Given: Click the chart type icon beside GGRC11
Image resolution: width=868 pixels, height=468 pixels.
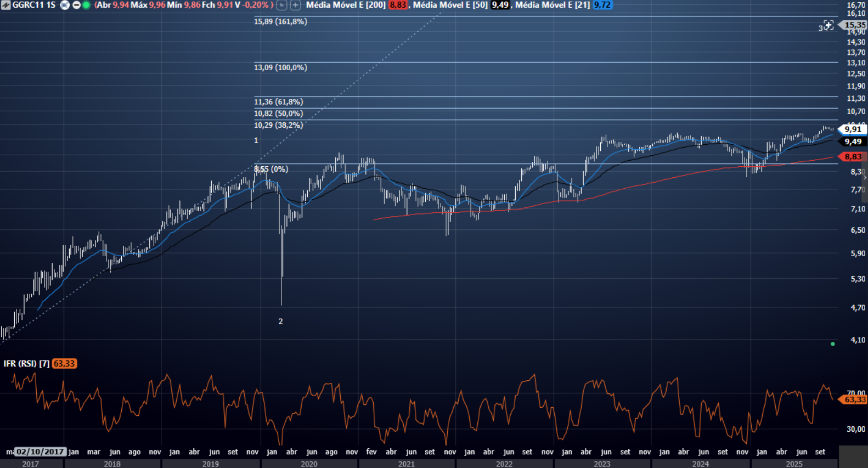Looking at the screenshot, I should coord(5,5).
